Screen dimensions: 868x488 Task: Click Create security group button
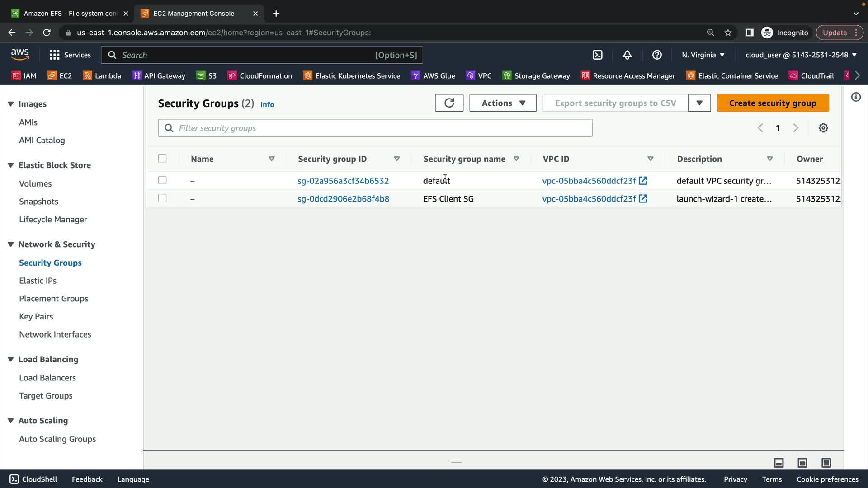[773, 103]
